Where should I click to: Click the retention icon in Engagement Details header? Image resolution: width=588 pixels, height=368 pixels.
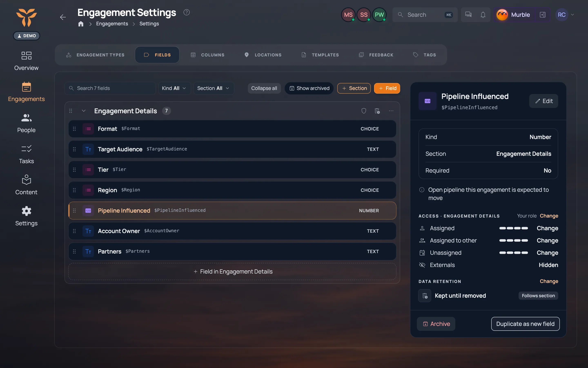click(377, 111)
